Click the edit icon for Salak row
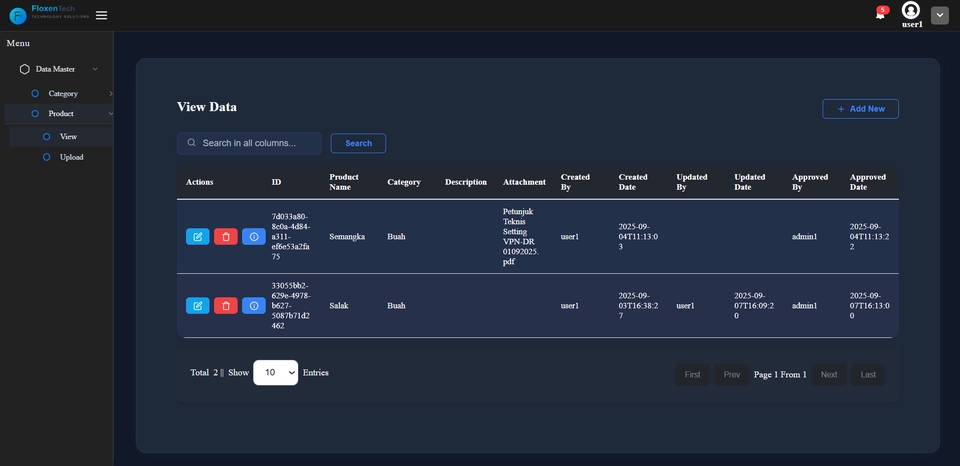This screenshot has height=466, width=960. (x=197, y=305)
